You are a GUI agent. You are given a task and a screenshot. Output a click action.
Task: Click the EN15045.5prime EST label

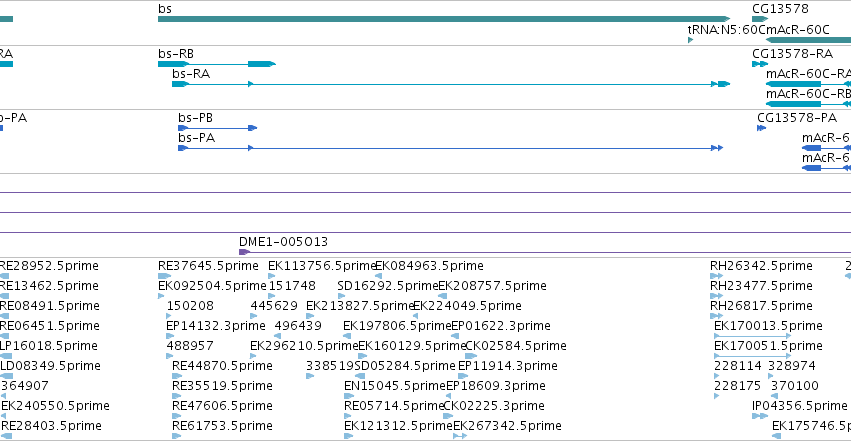tap(395, 386)
